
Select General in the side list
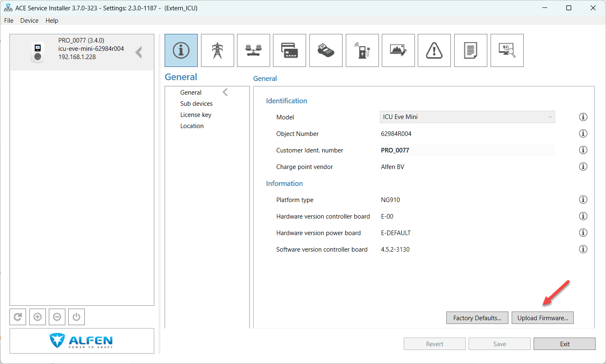(x=191, y=93)
